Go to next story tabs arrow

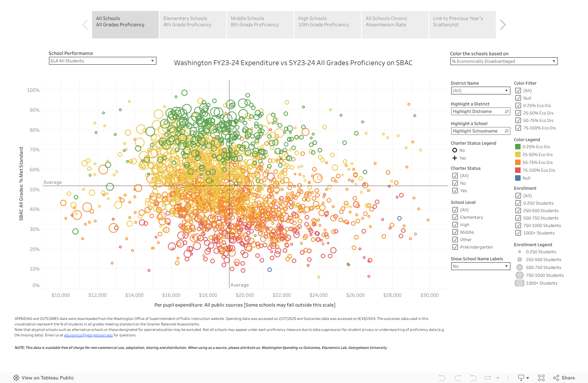coord(503,25)
